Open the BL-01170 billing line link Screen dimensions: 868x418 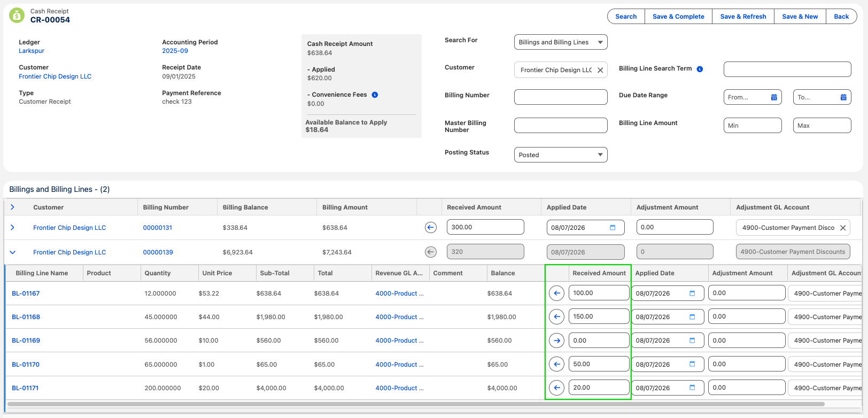26,365
